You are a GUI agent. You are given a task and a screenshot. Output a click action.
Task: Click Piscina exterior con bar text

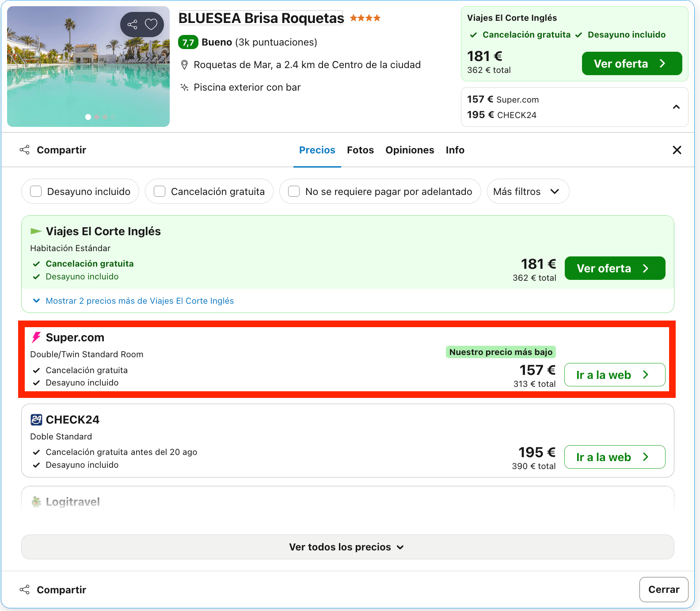coord(247,87)
